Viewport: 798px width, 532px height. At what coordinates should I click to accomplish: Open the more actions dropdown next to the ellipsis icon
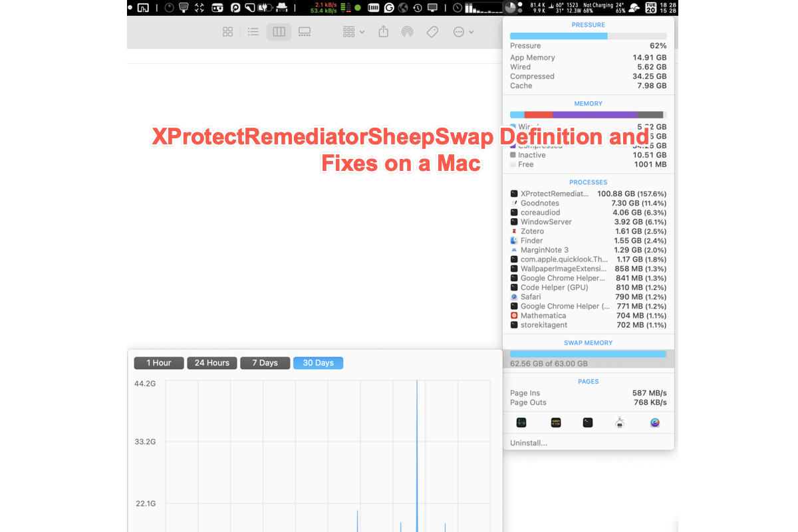[x=464, y=31]
